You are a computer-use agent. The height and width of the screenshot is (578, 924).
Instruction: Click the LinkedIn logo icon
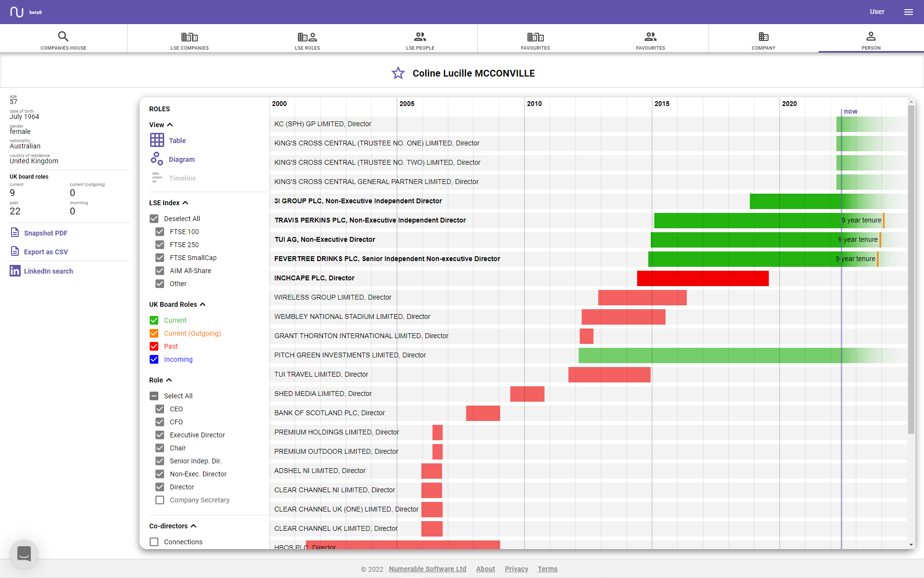[x=15, y=271]
